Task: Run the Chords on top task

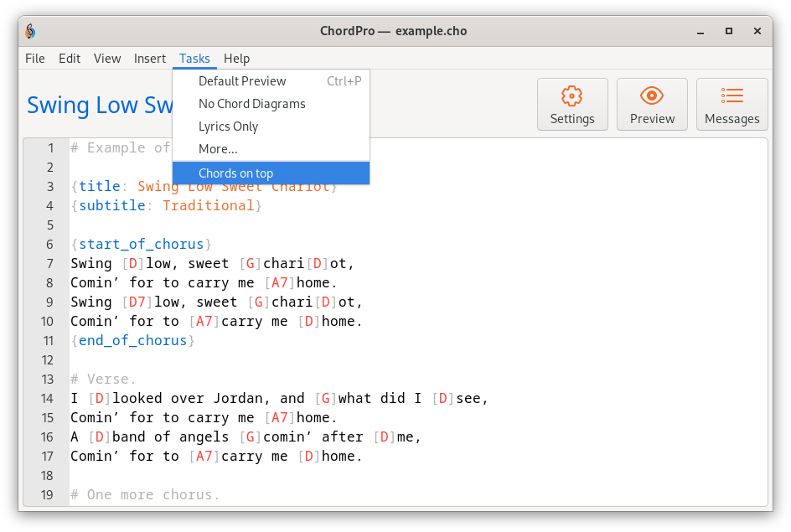Action: 271,173
